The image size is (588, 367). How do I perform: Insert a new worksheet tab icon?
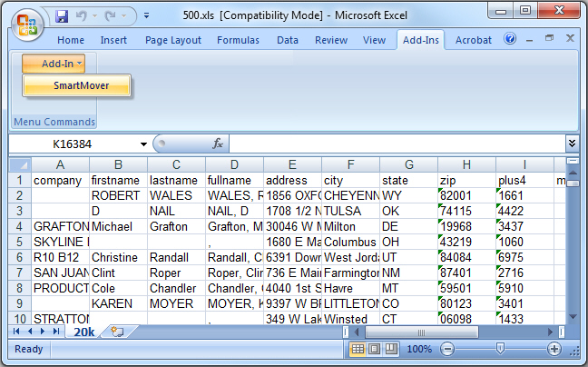[116, 332]
